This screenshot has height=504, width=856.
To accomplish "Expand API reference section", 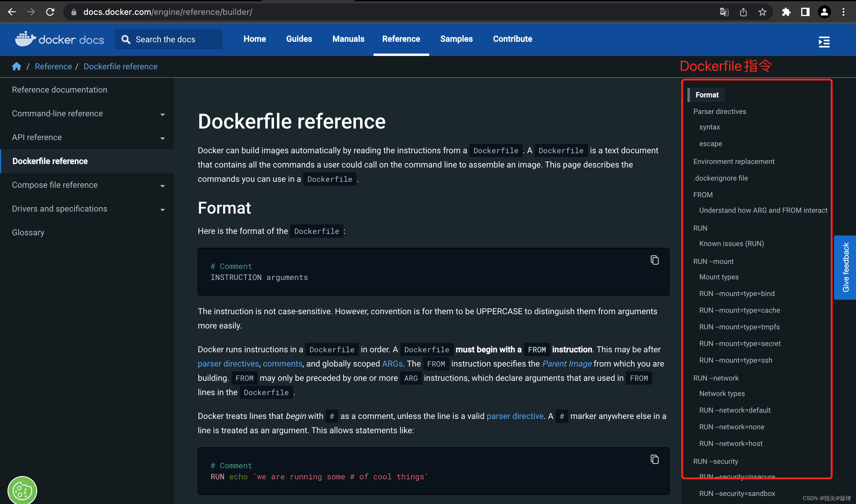I will coord(163,138).
